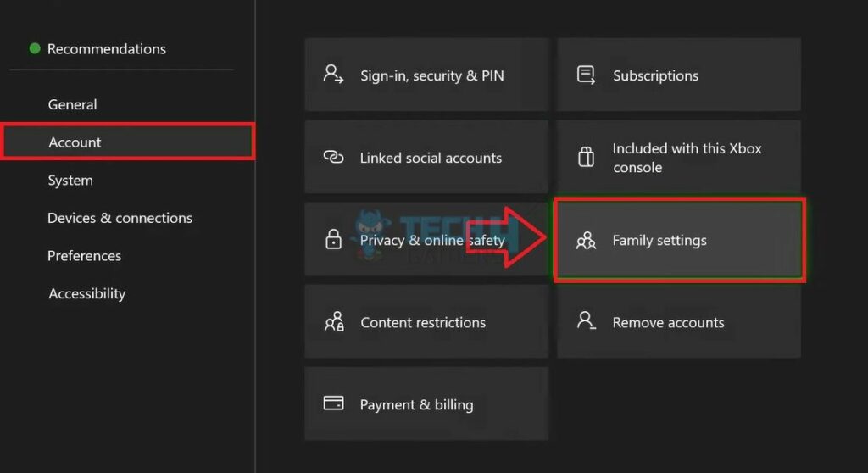Click the Sign-in, security & PIN person icon
The height and width of the screenshot is (473, 868).
tap(333, 75)
